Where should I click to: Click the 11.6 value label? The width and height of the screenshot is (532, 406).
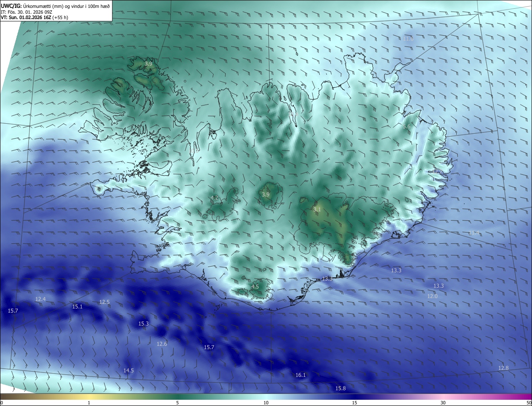[x=409, y=39]
